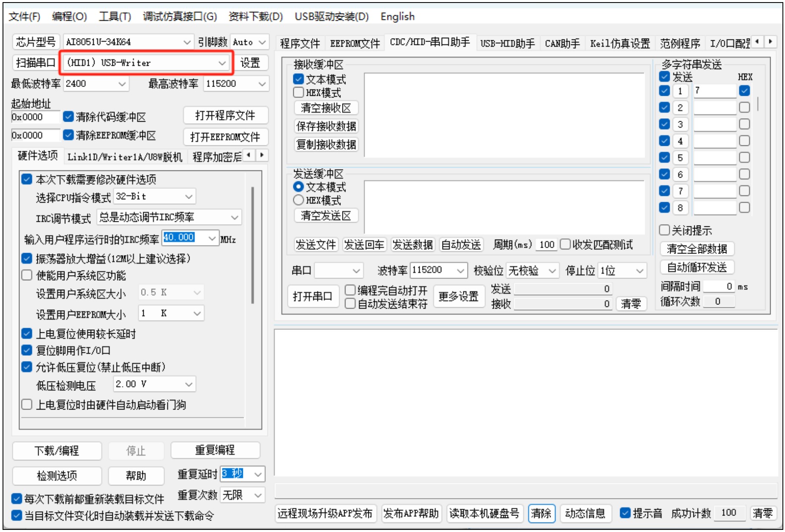Switch to USB-HID助手 tab
Image resolution: width=785 pixels, height=532 pixels.
[x=507, y=43]
